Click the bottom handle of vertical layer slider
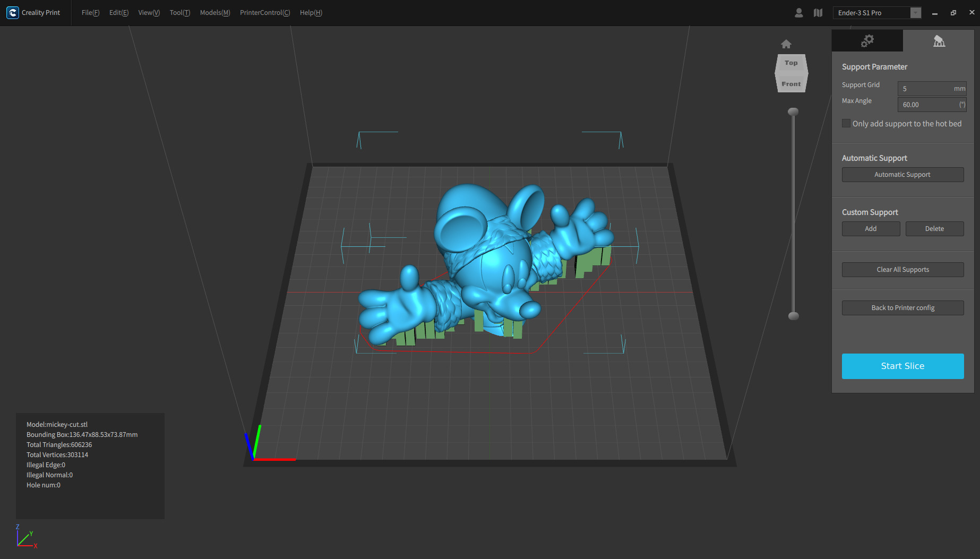Viewport: 980px width, 559px height. click(793, 316)
